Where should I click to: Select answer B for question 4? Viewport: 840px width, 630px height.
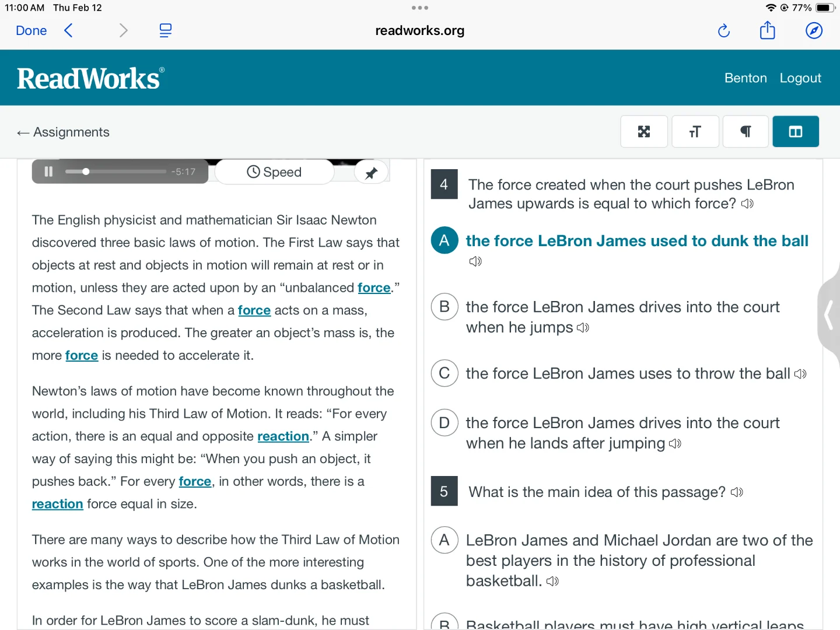(x=444, y=307)
